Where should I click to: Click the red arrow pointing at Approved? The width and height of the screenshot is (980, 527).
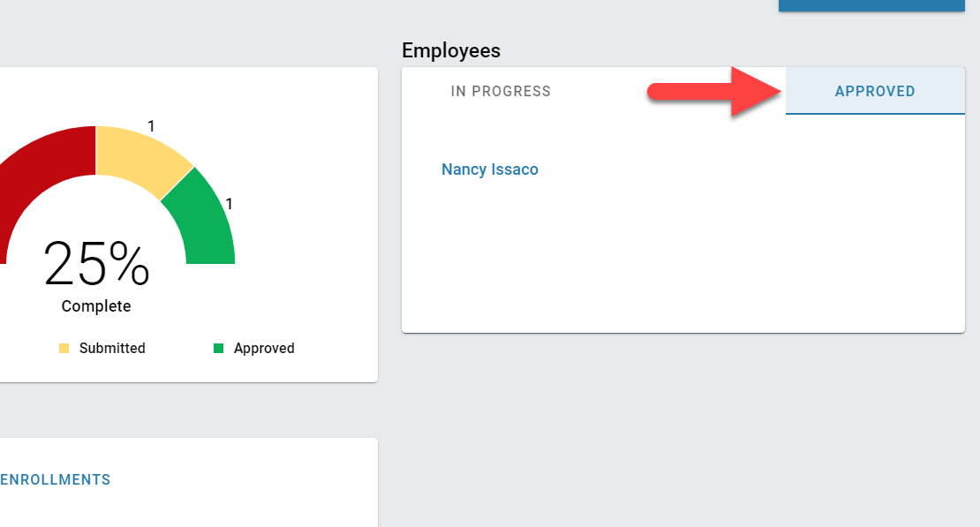coord(715,91)
